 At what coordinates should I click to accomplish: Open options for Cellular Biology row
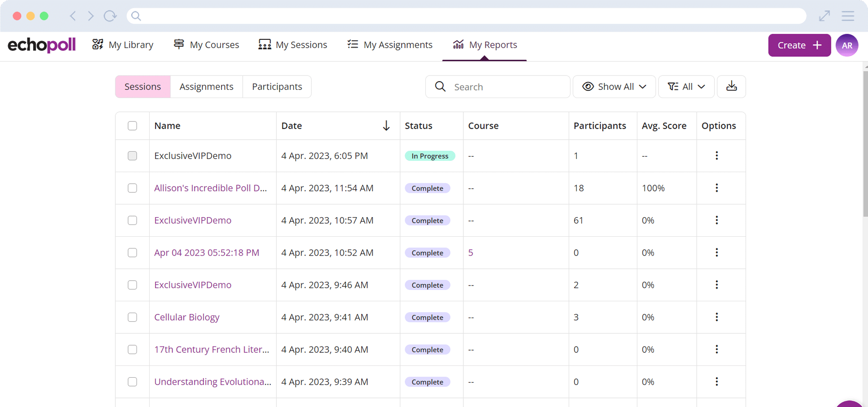coord(717,317)
